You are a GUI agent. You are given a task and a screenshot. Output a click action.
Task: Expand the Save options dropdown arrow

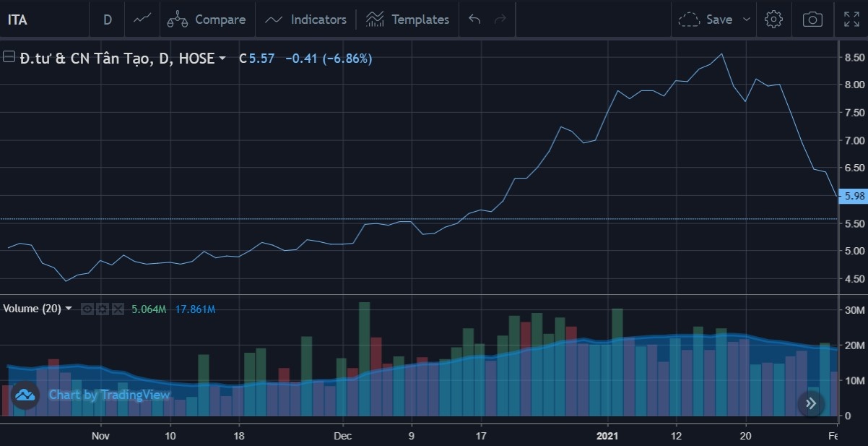747,20
